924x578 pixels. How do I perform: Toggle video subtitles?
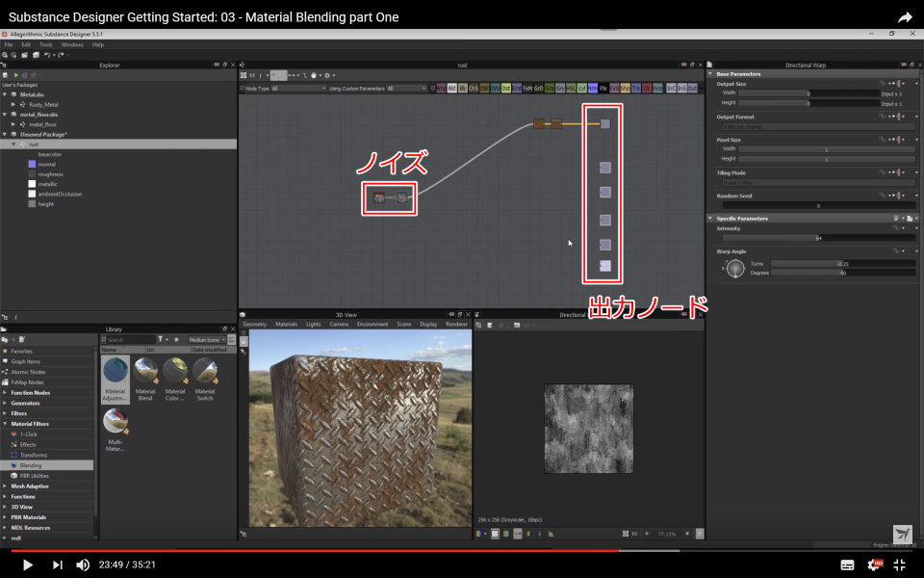847,565
